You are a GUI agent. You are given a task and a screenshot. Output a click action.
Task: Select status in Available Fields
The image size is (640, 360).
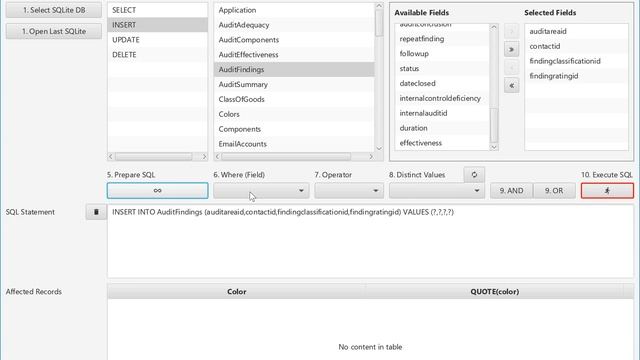[442, 69]
